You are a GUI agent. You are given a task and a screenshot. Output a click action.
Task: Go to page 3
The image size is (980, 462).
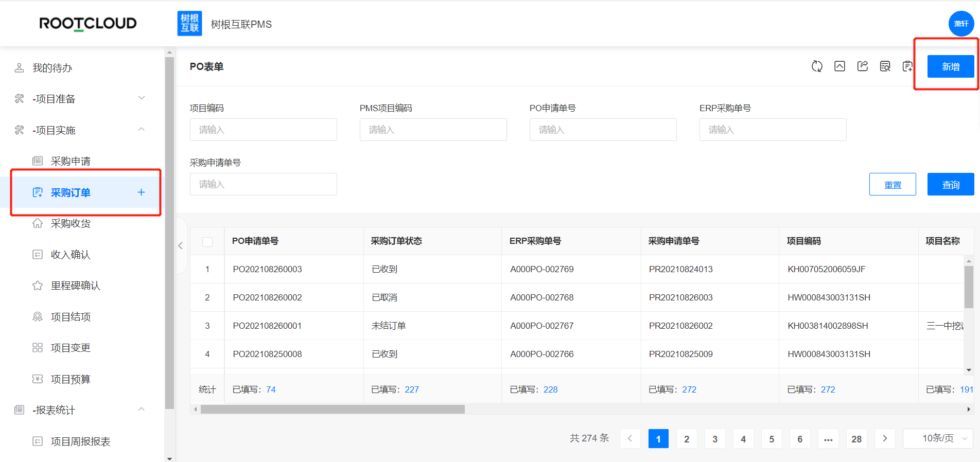pos(715,438)
